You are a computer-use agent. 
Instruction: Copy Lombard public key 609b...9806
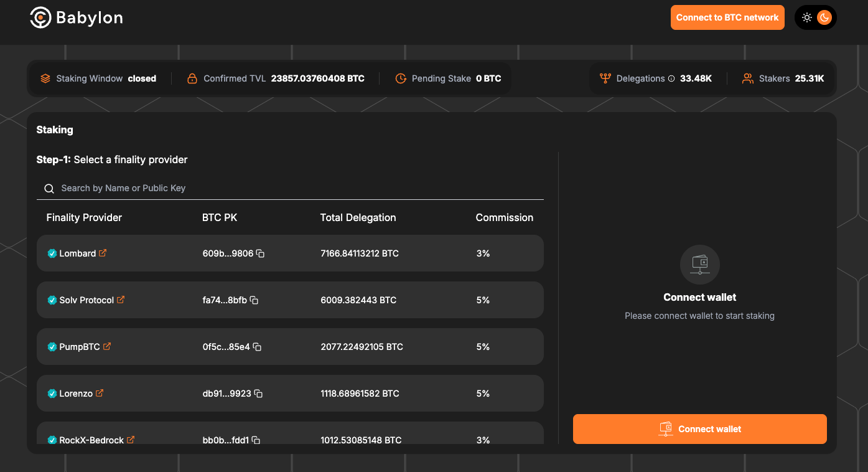click(x=261, y=253)
